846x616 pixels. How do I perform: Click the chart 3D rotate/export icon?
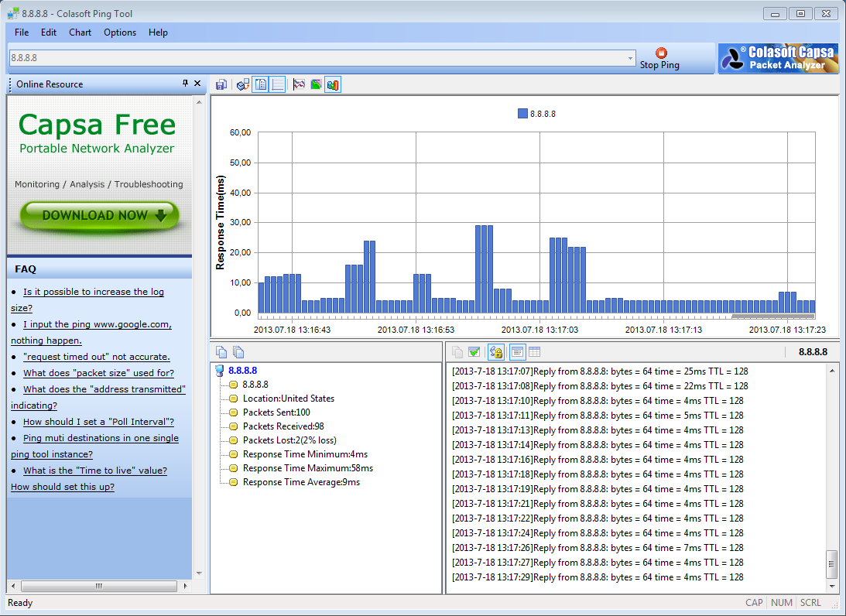pos(243,84)
